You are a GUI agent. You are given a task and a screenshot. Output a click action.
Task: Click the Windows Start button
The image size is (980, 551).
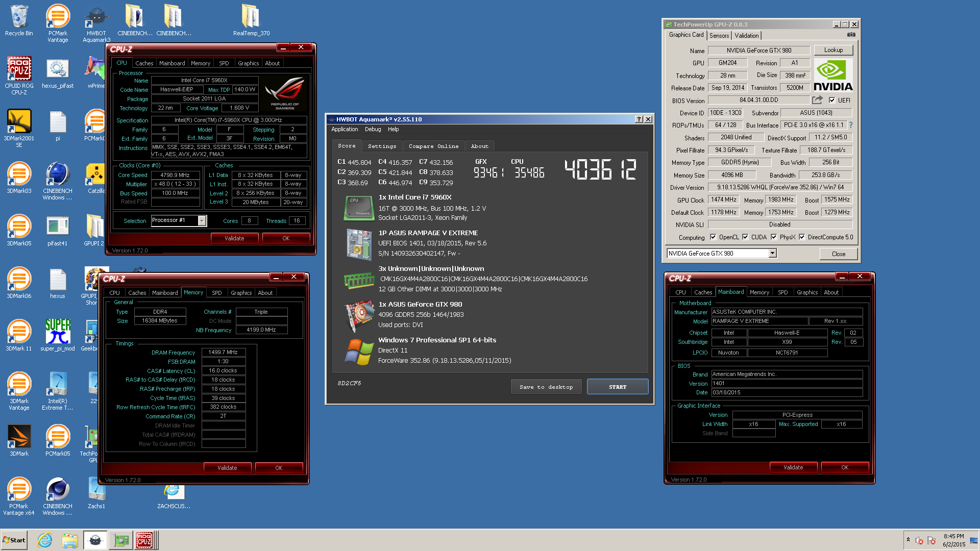tap(14, 540)
